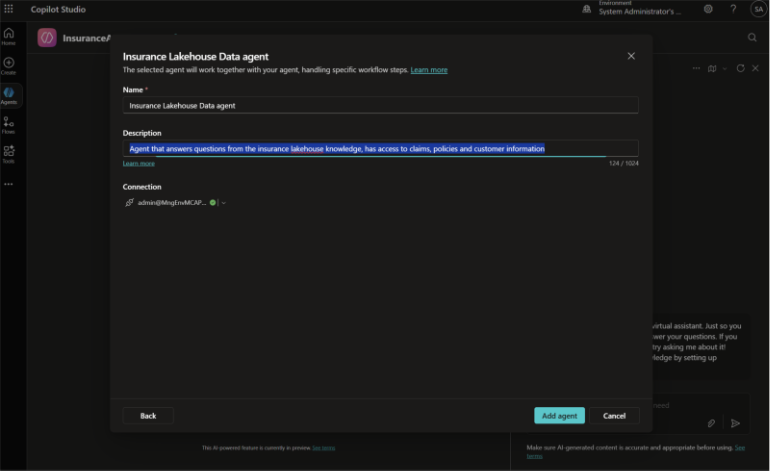Image resolution: width=771 pixels, height=471 pixels.
Task: Click the Cancel button
Action: (x=614, y=416)
